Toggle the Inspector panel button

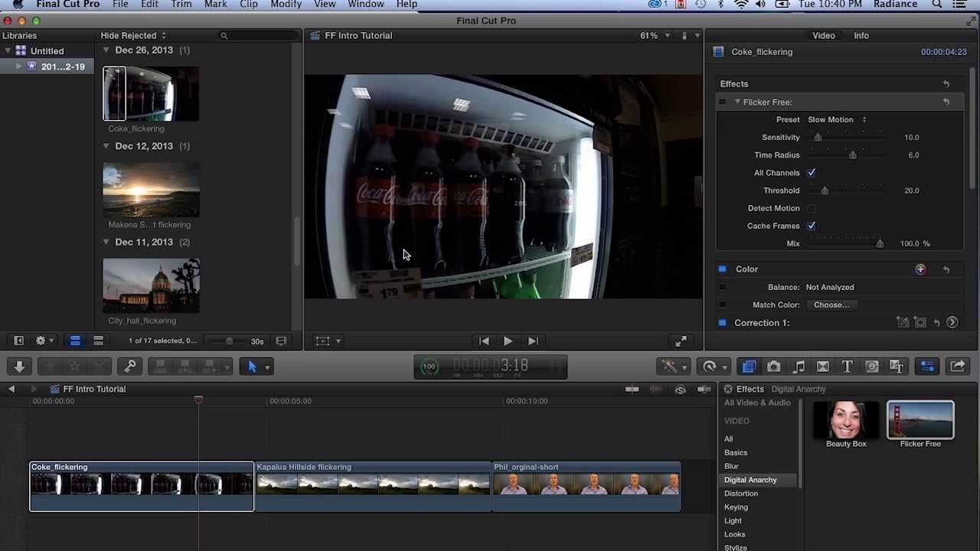[x=927, y=367]
